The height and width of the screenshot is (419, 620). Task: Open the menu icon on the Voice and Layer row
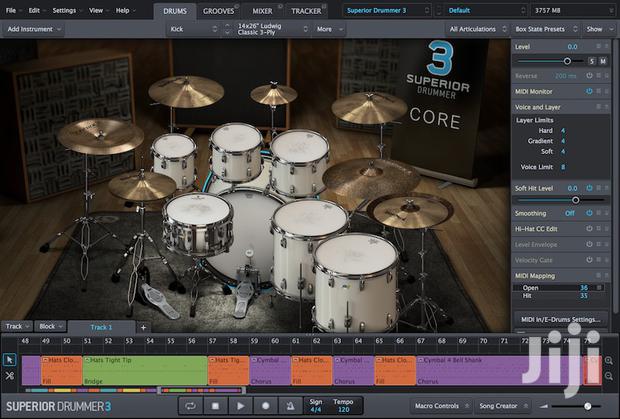tap(599, 107)
